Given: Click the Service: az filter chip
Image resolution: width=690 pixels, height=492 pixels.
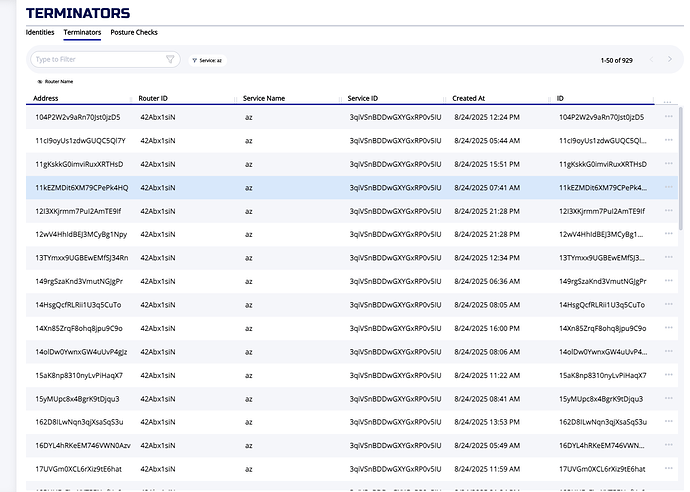Looking at the screenshot, I should (206, 60).
